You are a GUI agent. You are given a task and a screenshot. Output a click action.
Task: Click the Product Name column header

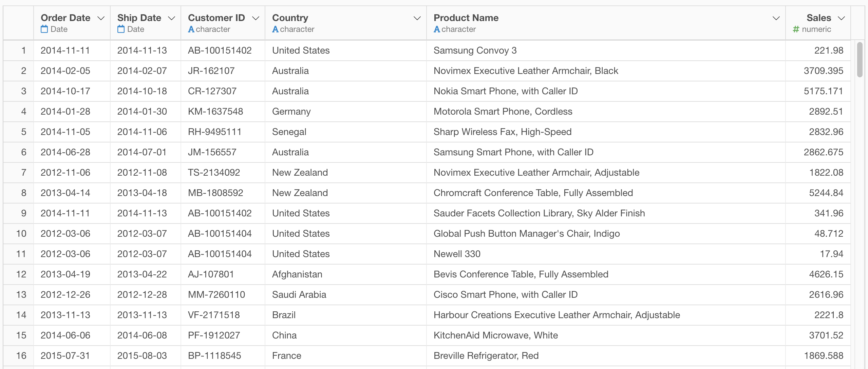point(466,18)
